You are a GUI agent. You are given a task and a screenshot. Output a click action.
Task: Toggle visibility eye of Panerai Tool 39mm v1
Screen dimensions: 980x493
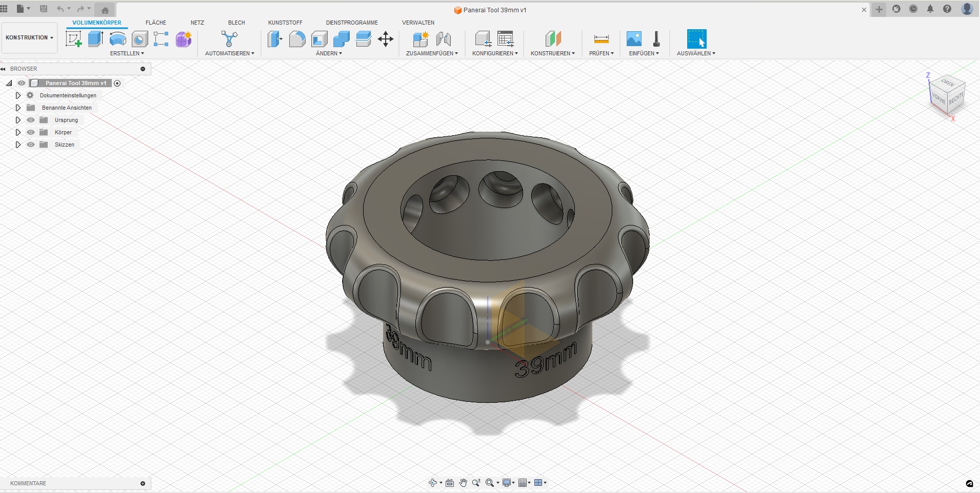22,83
